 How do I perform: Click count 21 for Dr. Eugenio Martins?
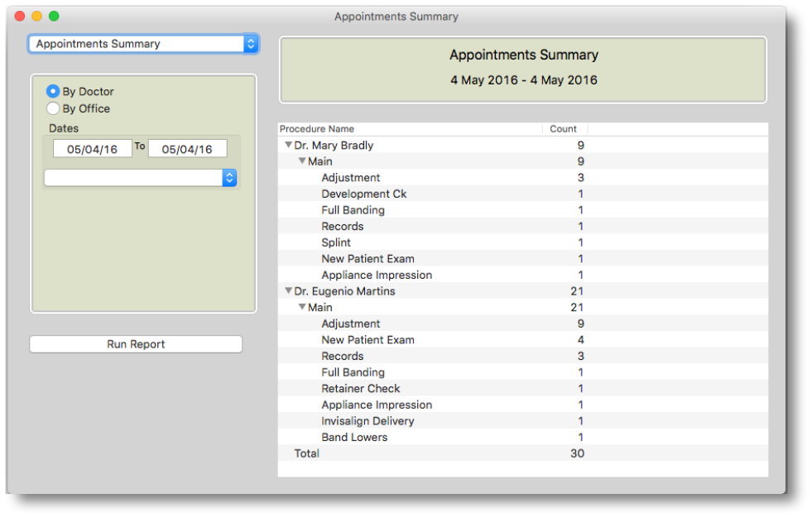click(x=578, y=291)
